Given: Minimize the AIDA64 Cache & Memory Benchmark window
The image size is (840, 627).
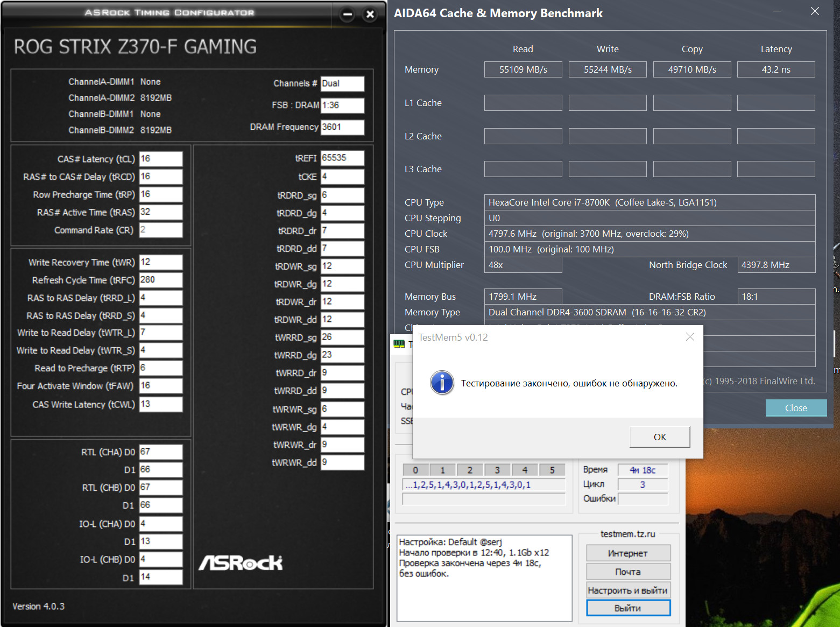Looking at the screenshot, I should tap(777, 11).
